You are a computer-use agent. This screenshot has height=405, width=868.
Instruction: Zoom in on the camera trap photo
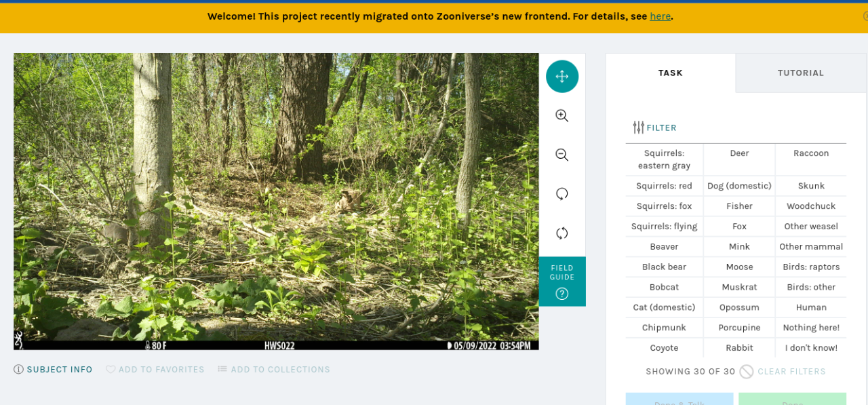[562, 115]
